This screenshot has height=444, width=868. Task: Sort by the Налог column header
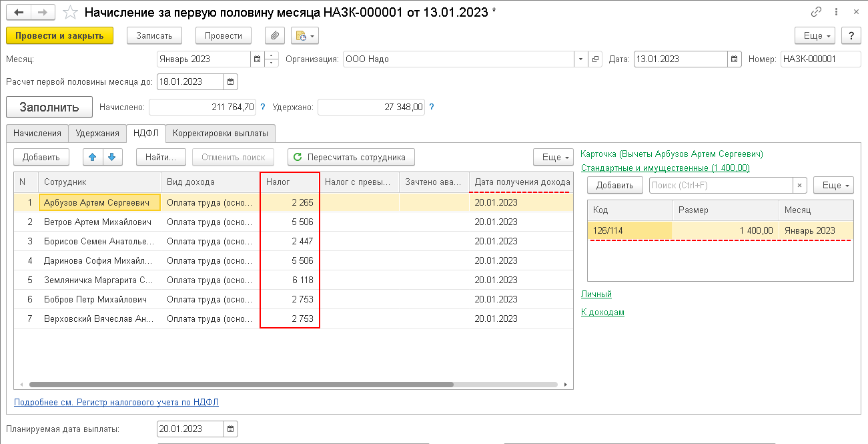click(290, 182)
